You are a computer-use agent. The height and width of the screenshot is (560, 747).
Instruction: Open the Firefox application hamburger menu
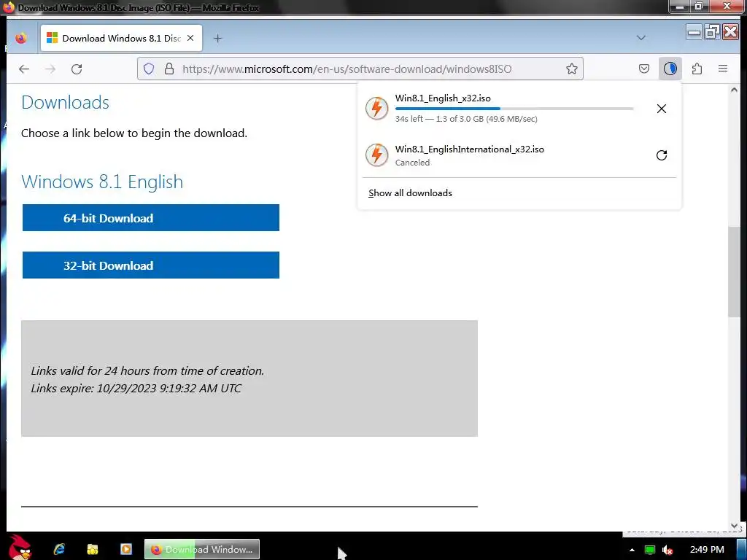723,69
